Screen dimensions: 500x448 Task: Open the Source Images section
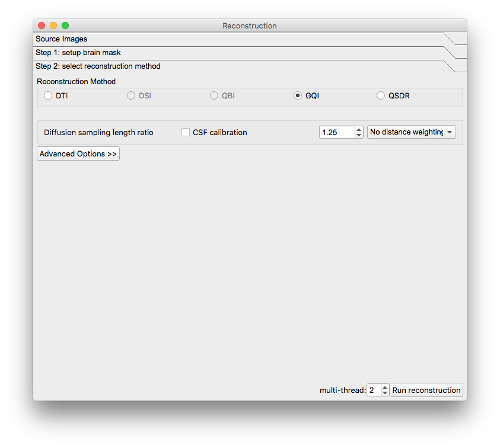coord(250,39)
